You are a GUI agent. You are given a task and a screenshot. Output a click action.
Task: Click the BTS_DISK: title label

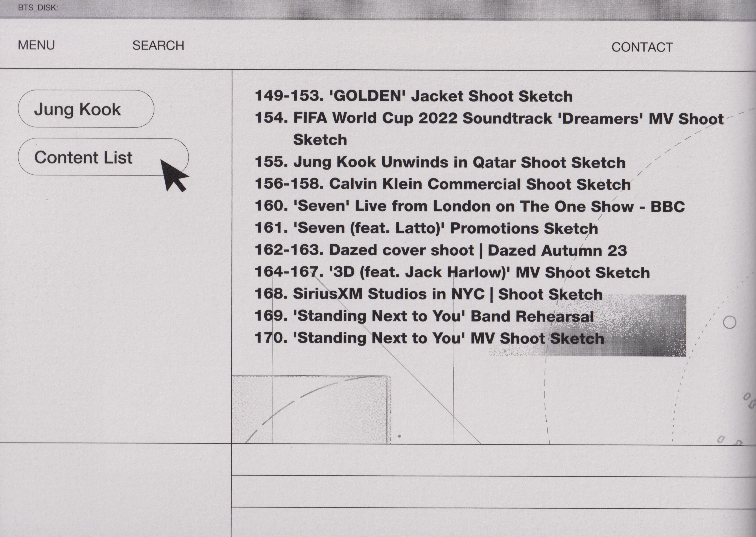(38, 8)
